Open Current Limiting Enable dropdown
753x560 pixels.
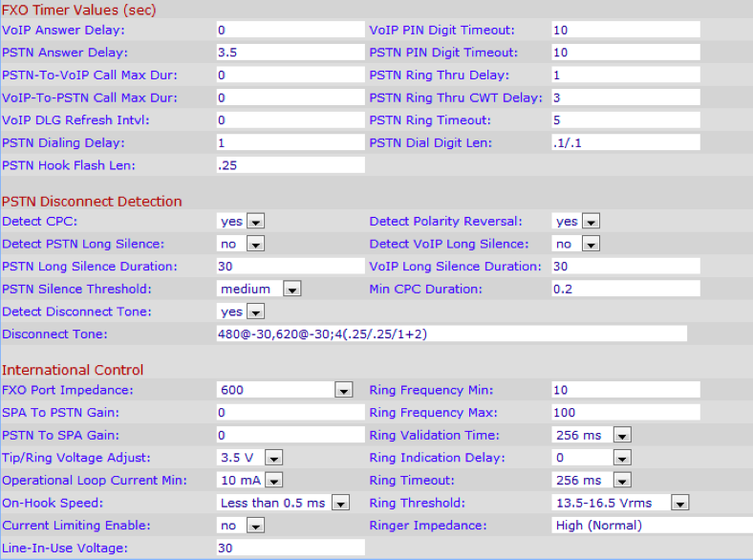click(241, 526)
